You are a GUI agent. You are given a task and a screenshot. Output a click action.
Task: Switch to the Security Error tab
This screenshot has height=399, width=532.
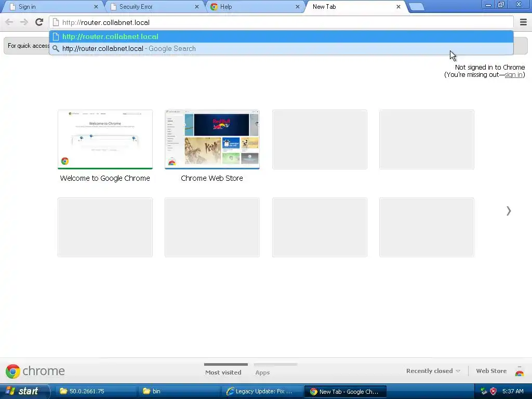(x=153, y=7)
